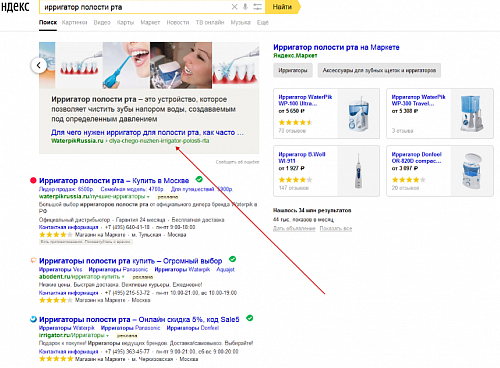
Task: Click the red favicon of the waterpikrussia result
Action: [x=33, y=181]
